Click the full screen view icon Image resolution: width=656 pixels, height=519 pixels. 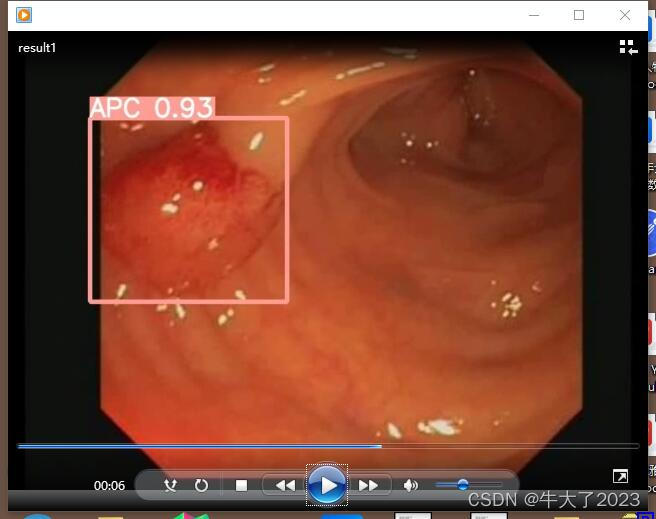620,476
